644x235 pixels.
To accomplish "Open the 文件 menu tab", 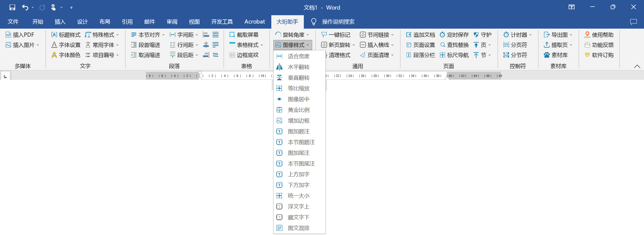I will [x=13, y=22].
